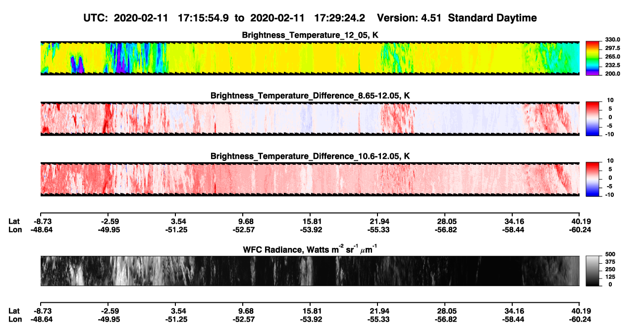
Task: Click the grayscale colorbar for WFC Radiance
Action: click(x=593, y=271)
